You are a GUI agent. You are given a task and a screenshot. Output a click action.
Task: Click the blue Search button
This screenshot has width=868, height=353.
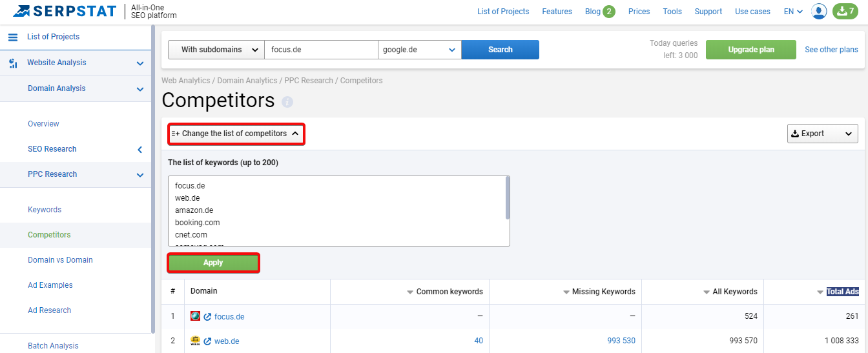tap(501, 50)
